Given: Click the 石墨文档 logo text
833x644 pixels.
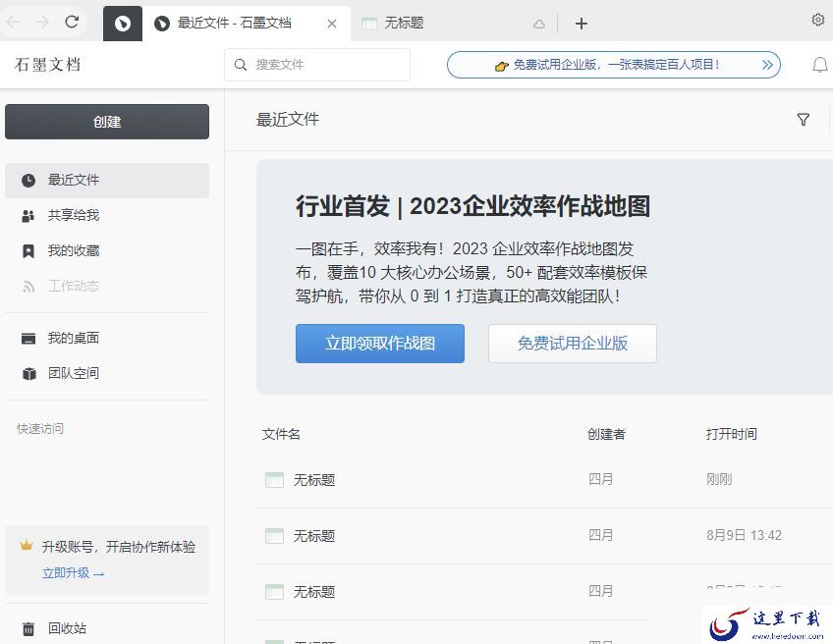Looking at the screenshot, I should pyautogui.click(x=47, y=65).
